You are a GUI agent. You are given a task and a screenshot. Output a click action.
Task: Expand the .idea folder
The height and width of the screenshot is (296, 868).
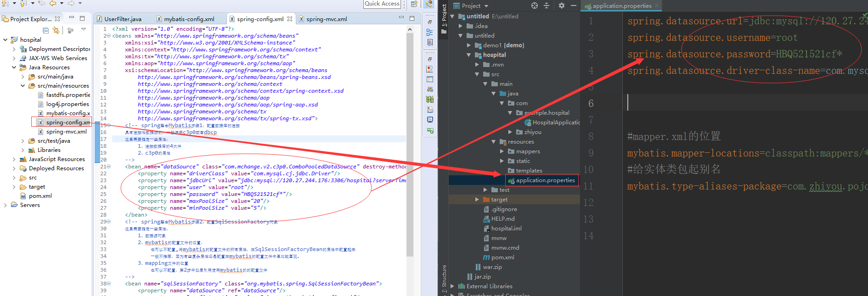tap(461, 26)
